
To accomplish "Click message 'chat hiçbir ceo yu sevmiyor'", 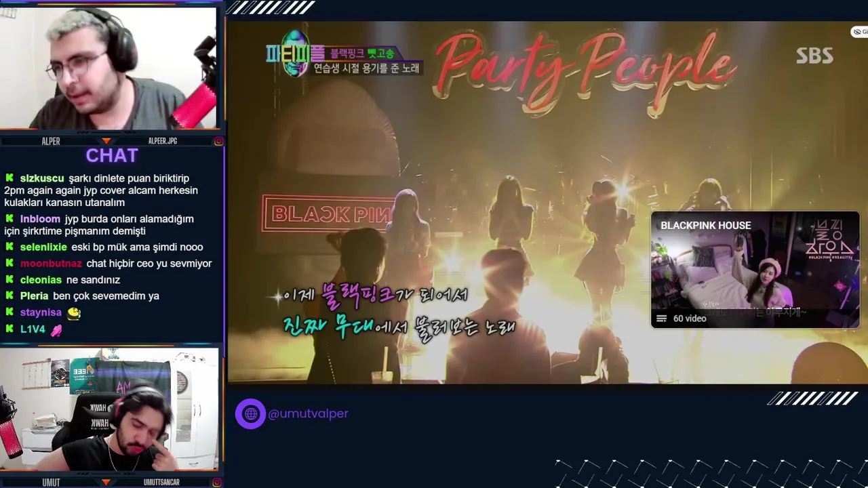I will [149, 264].
